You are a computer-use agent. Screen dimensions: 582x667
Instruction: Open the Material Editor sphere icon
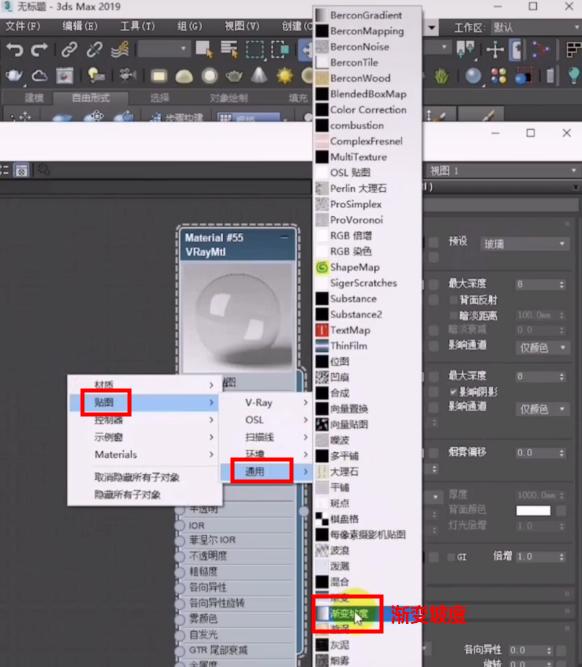coord(473,76)
